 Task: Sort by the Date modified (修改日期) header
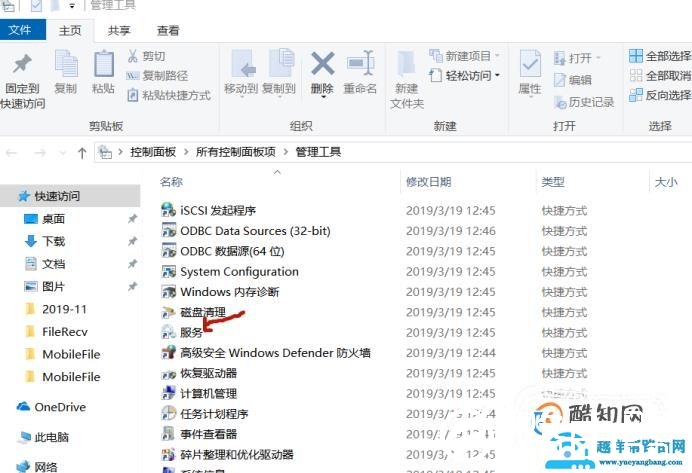(x=428, y=182)
